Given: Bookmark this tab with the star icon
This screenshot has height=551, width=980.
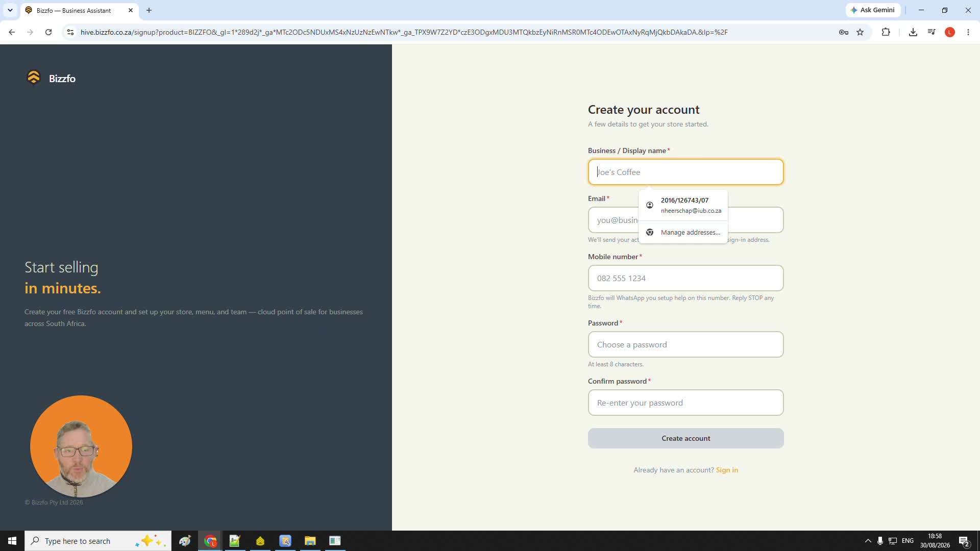Looking at the screenshot, I should (860, 32).
